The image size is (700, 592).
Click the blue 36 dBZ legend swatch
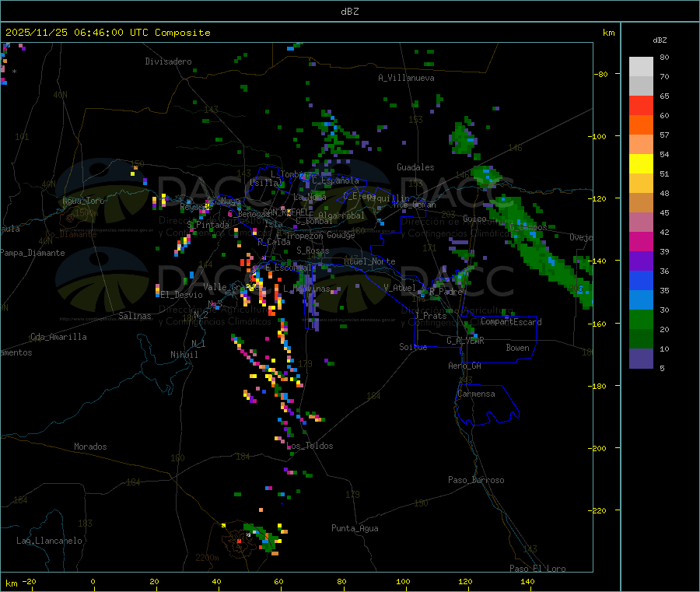(x=641, y=280)
